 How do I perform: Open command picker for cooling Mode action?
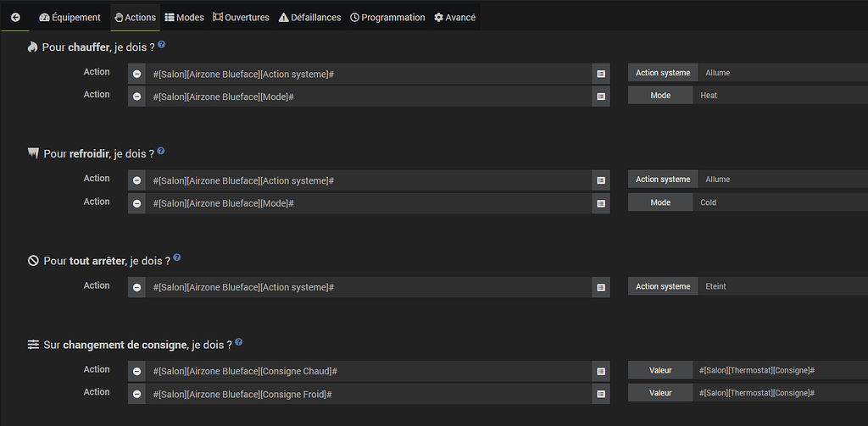(601, 203)
